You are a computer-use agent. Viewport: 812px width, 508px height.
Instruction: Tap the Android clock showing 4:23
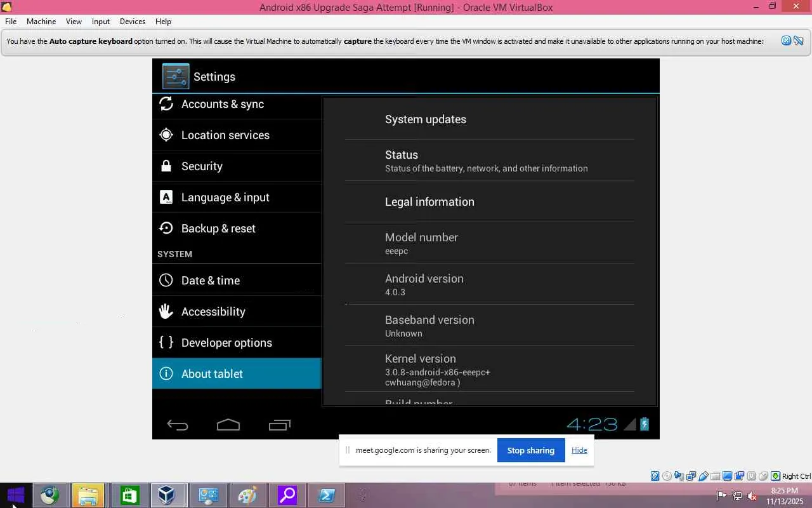[592, 424]
